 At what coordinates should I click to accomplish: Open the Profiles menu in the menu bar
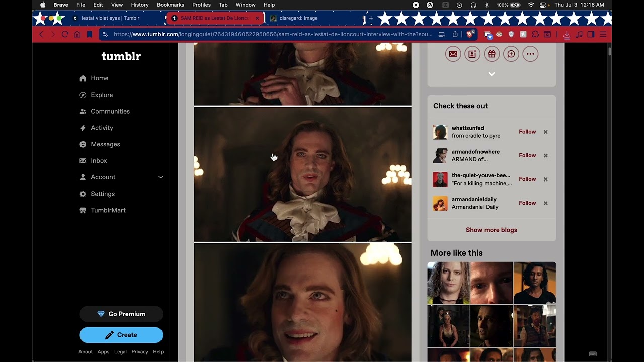(201, 5)
